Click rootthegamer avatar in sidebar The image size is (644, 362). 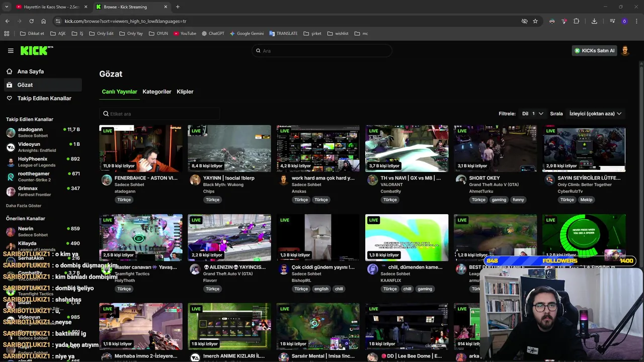pos(11,176)
